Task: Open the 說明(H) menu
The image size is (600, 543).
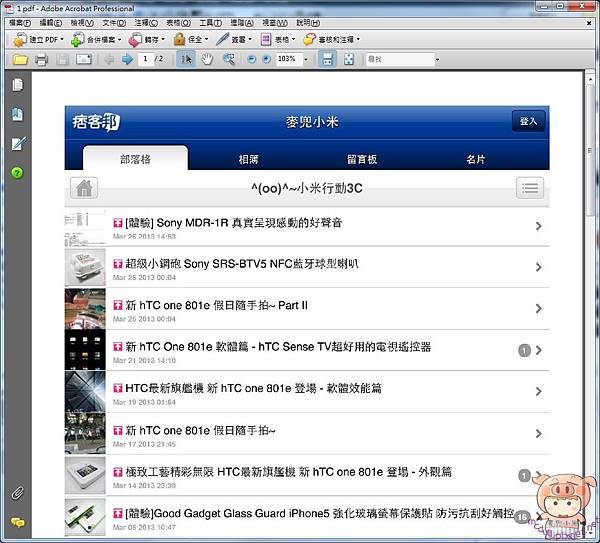Action: (x=308, y=23)
